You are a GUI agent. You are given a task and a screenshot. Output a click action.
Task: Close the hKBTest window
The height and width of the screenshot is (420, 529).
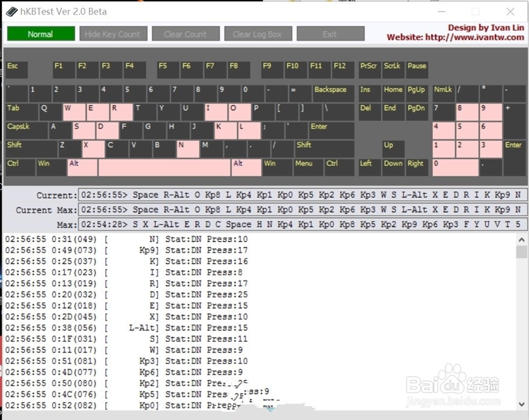point(510,12)
